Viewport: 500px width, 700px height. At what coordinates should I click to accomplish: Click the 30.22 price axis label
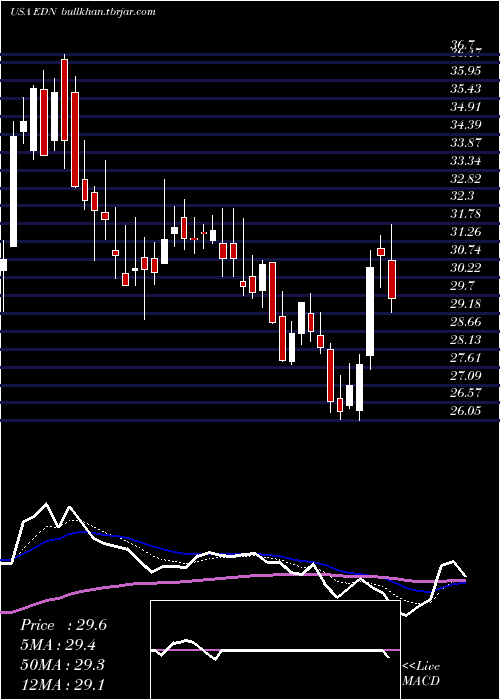pyautogui.click(x=466, y=268)
